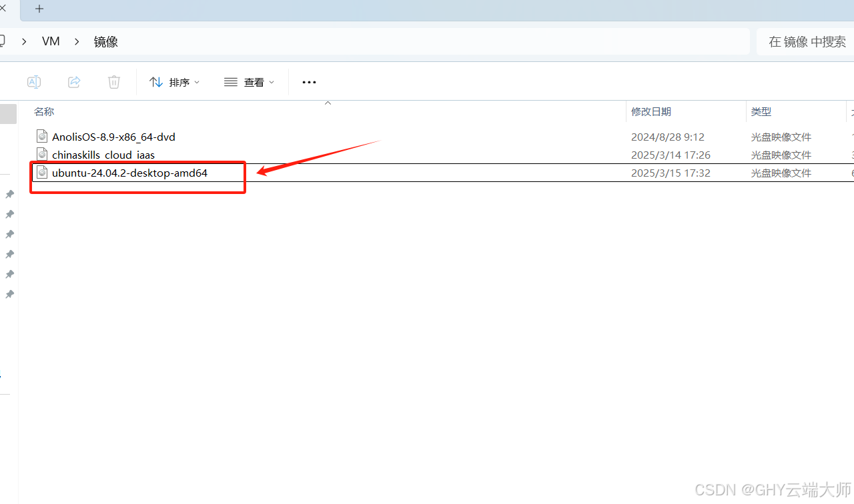Open the 排序 sort dropdown
Screen dimensions: 854x504
click(x=175, y=82)
